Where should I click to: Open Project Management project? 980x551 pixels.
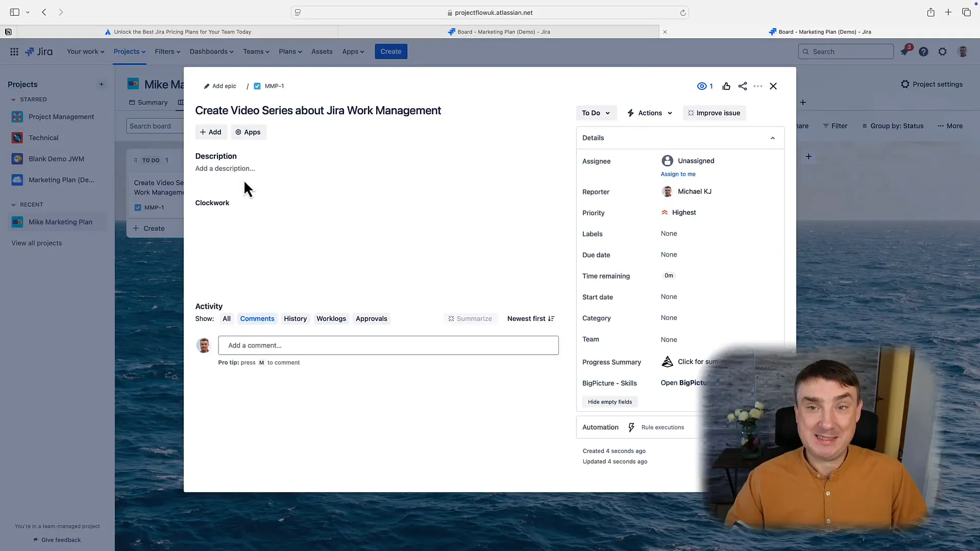coord(57,117)
